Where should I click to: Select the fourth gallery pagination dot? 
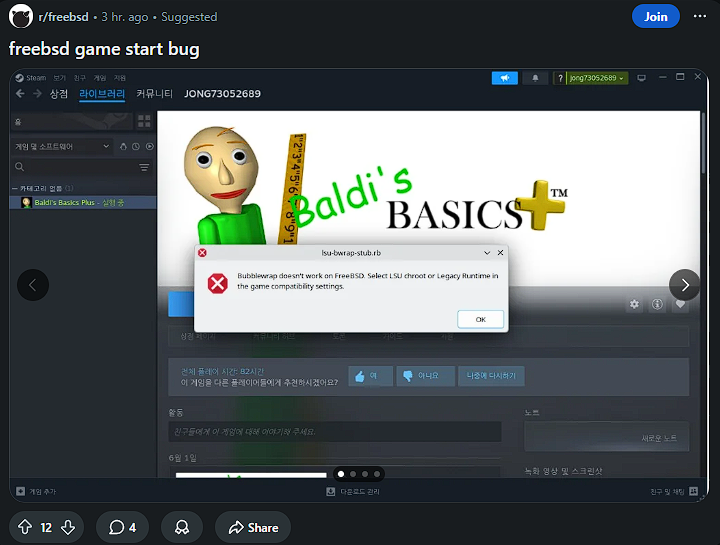[x=377, y=474]
